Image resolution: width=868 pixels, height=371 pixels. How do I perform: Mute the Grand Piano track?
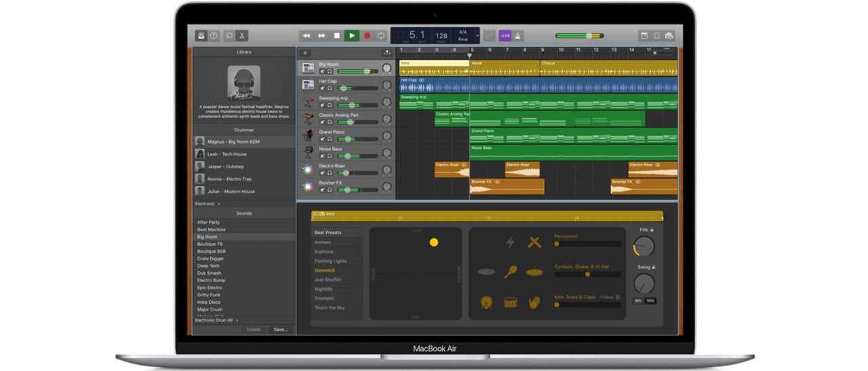(323, 139)
